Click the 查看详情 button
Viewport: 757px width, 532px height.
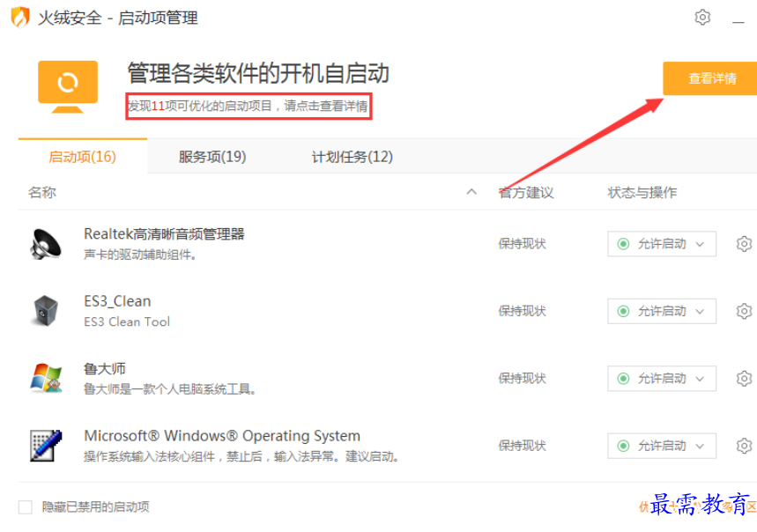click(x=709, y=78)
